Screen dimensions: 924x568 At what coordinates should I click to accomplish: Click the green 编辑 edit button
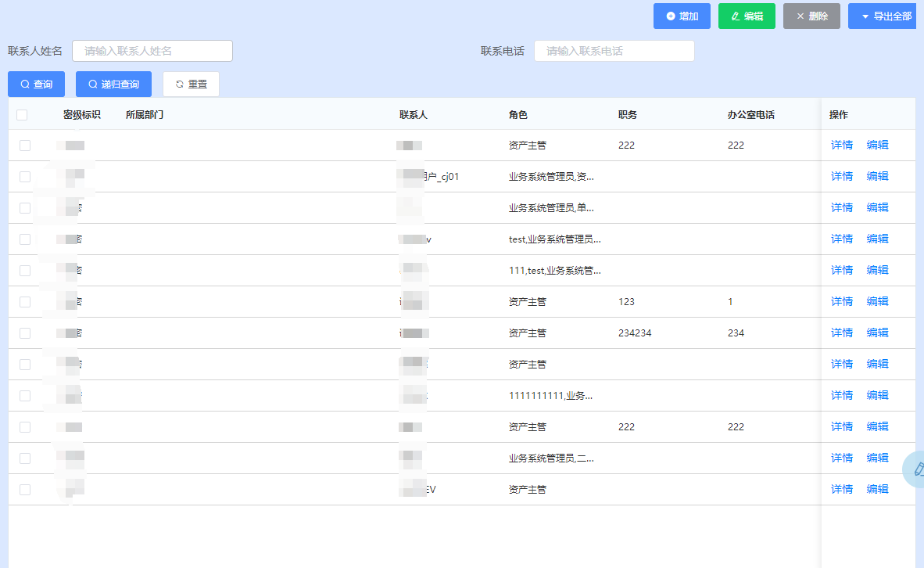point(746,16)
